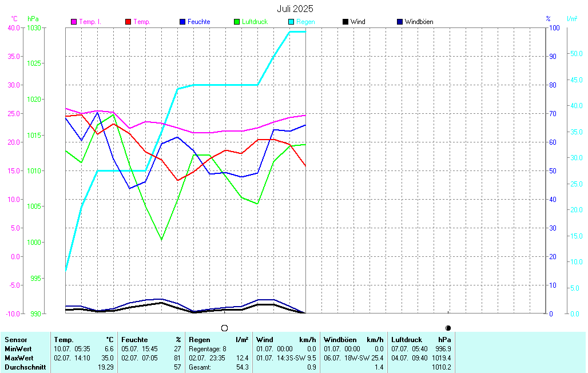
Task: Click the 'Regentage: 8' entry
Action: [x=208, y=348]
